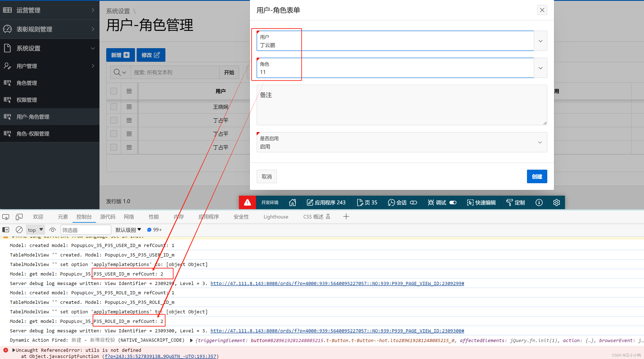Expand 表彰规则管理 navigation section
Image resolution: width=644 pixels, height=359 pixels.
coord(93,29)
